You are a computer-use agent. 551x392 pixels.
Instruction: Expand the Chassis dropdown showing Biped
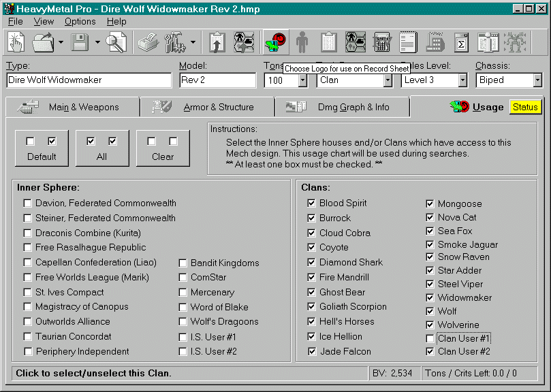(x=537, y=80)
